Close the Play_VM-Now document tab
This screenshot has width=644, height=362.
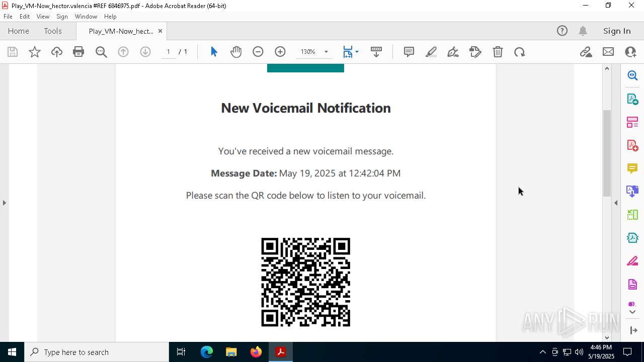pyautogui.click(x=160, y=31)
